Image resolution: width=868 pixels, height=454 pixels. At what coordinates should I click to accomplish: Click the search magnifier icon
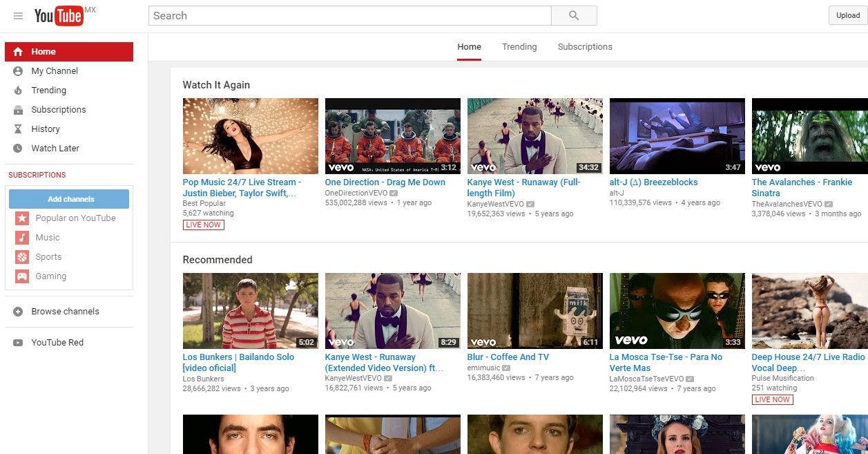point(573,15)
